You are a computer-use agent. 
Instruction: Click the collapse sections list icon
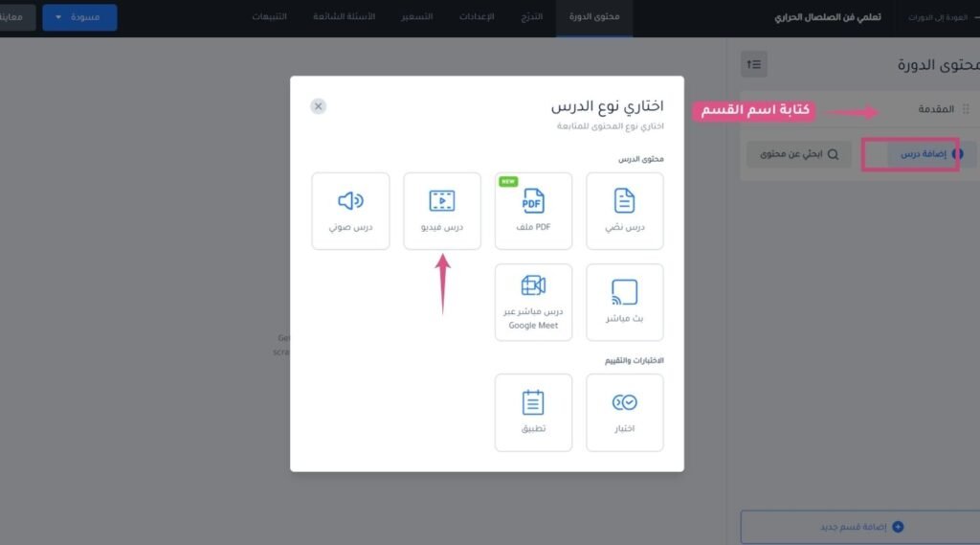pos(754,64)
